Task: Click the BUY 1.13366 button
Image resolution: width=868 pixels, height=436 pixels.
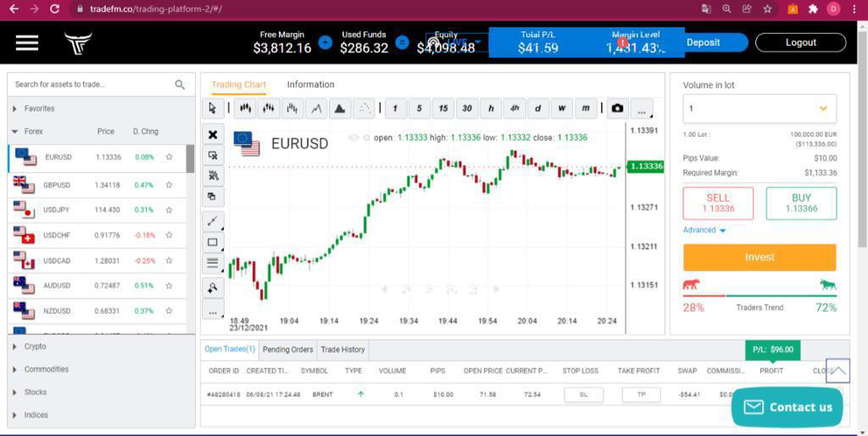Action: [x=801, y=204]
